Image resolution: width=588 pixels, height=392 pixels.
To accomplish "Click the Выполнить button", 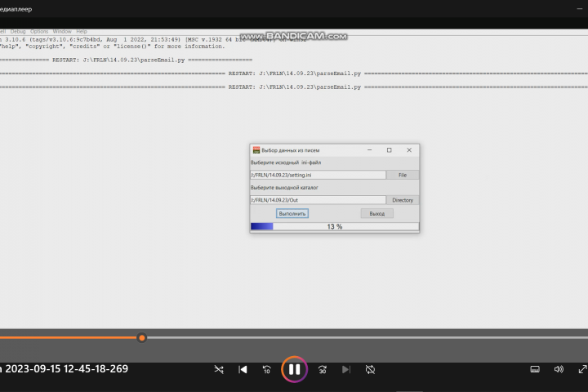I will [x=292, y=213].
